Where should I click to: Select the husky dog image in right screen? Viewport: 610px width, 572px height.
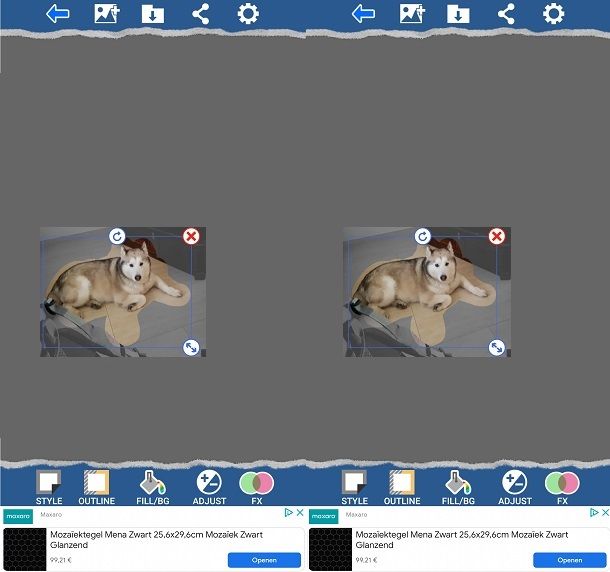pyautogui.click(x=428, y=292)
